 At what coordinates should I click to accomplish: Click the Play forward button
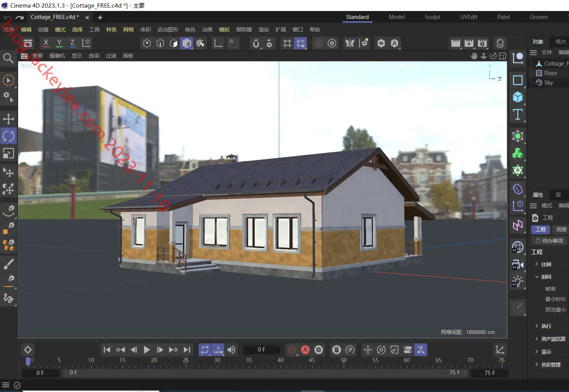[x=147, y=350]
